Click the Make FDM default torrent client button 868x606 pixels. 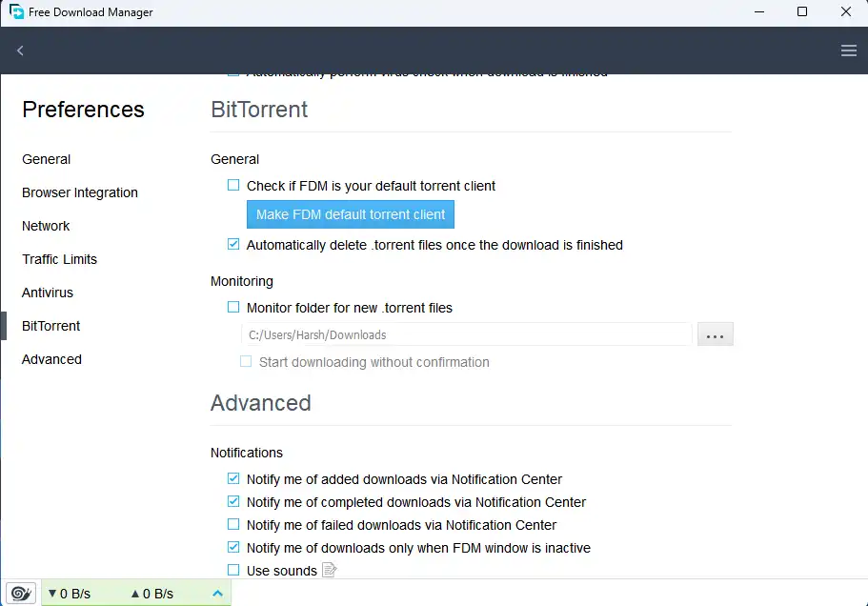350,214
